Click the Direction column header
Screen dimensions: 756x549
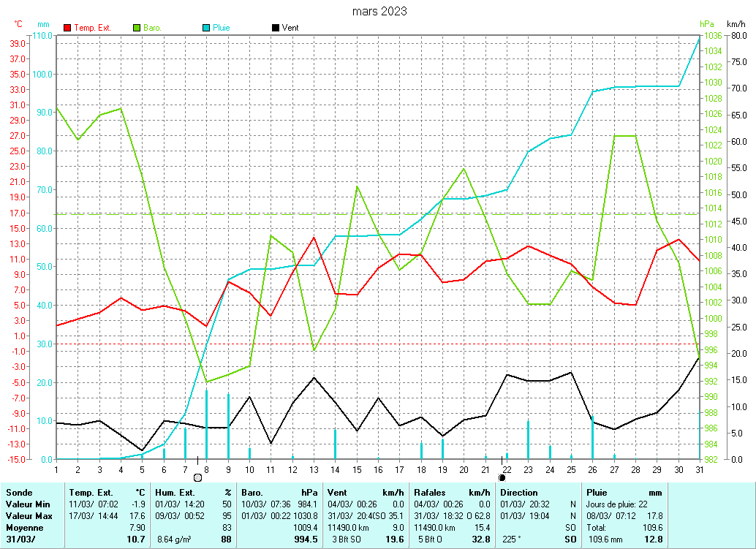[518, 493]
